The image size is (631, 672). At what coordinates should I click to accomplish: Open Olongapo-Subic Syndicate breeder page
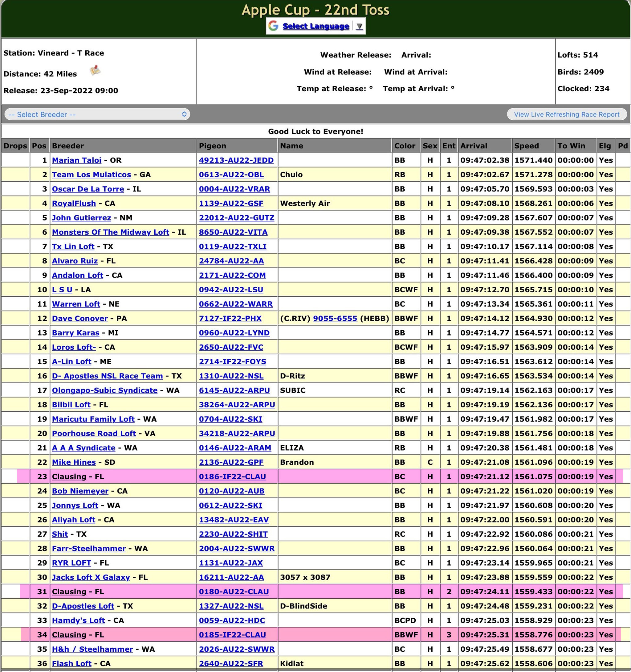(105, 390)
